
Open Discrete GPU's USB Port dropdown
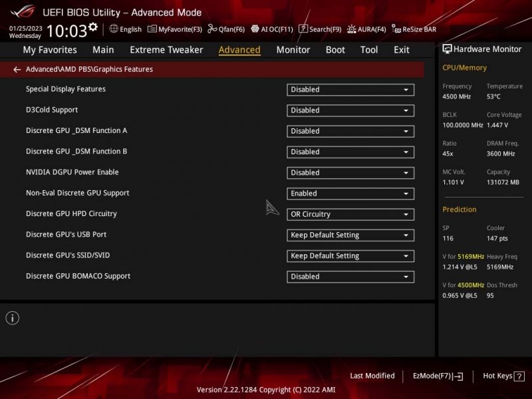point(350,235)
